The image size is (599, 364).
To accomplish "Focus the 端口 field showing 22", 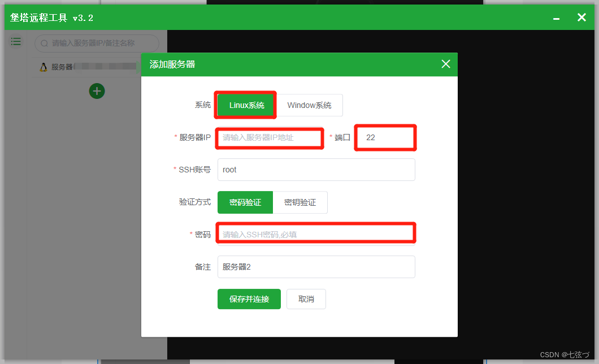I will pos(385,137).
